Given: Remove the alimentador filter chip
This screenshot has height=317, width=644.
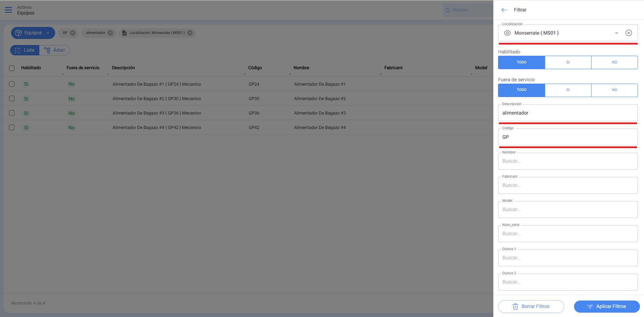Looking at the screenshot, I should pos(110,33).
